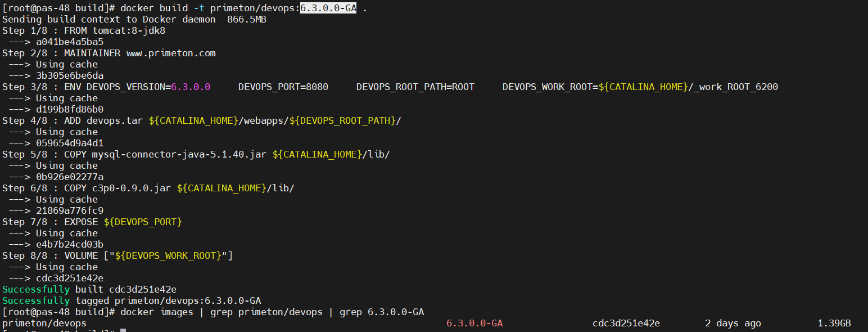Click the red 6.3.0.0-GA tag in images output
This screenshot has width=868, height=332.
[474, 323]
